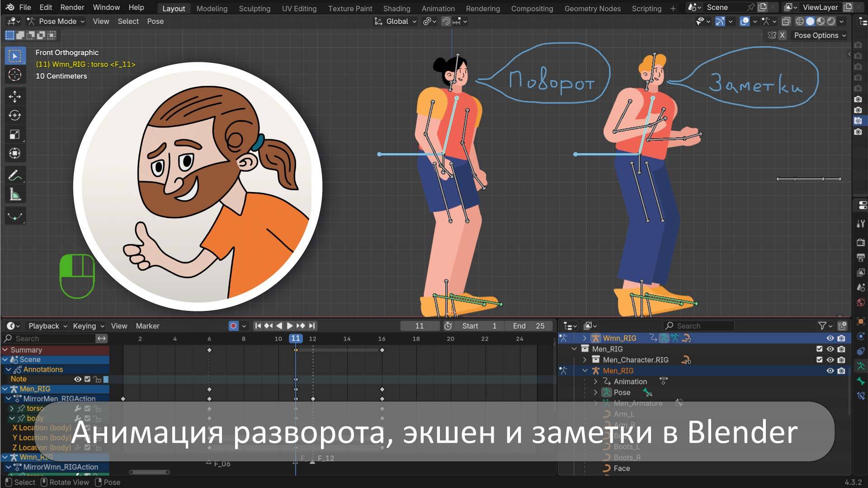
Task: Select the Scale tool in the toolbar
Action: (15, 134)
